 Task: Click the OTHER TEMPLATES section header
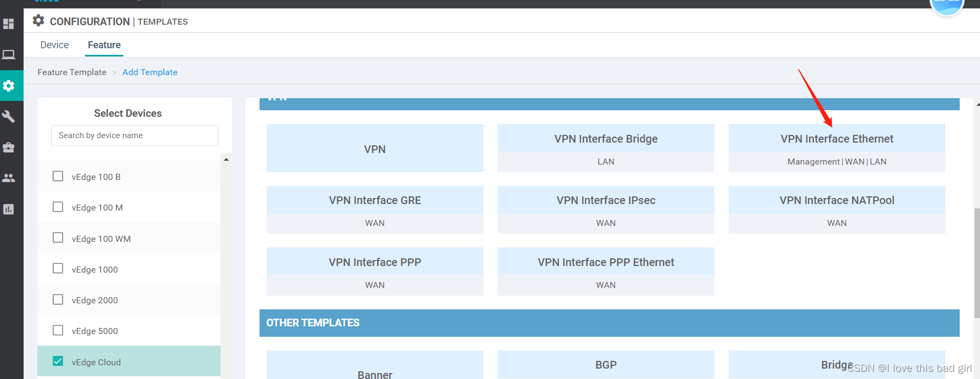[x=609, y=323]
